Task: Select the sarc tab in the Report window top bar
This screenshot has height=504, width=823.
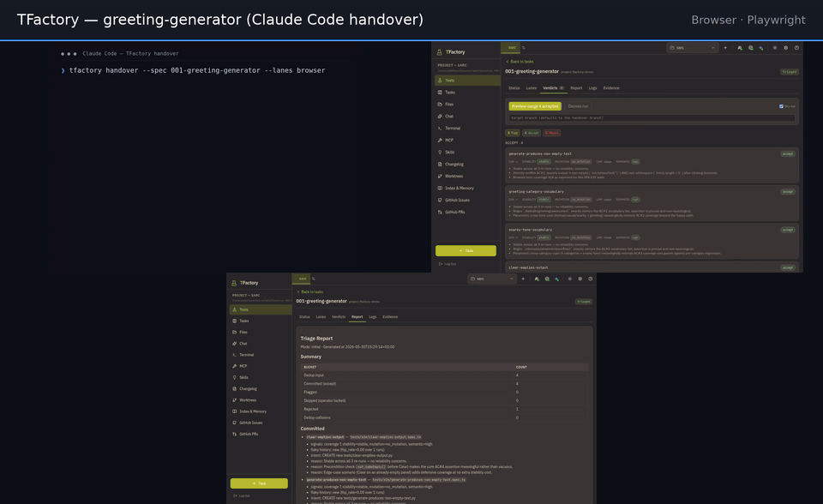Action: coord(301,279)
